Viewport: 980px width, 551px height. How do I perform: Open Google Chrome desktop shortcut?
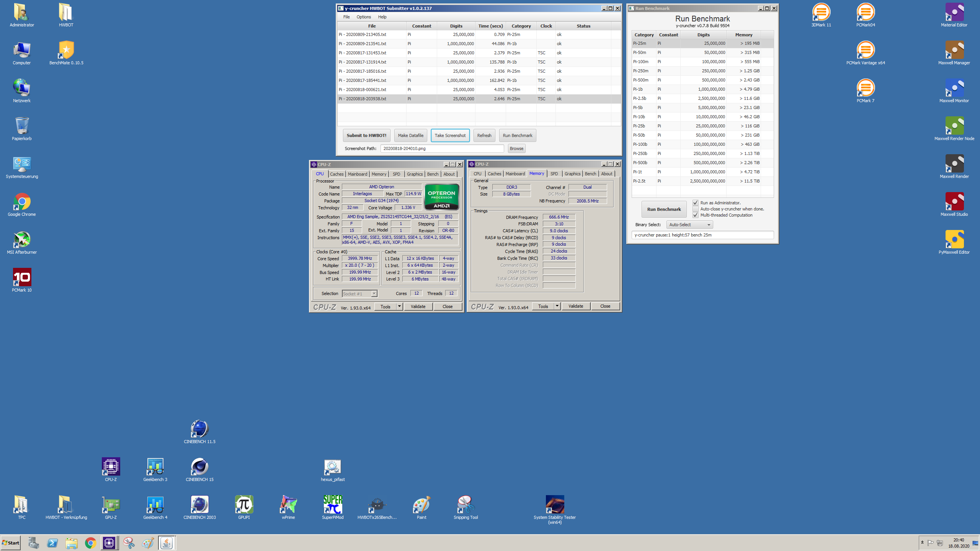pyautogui.click(x=22, y=204)
